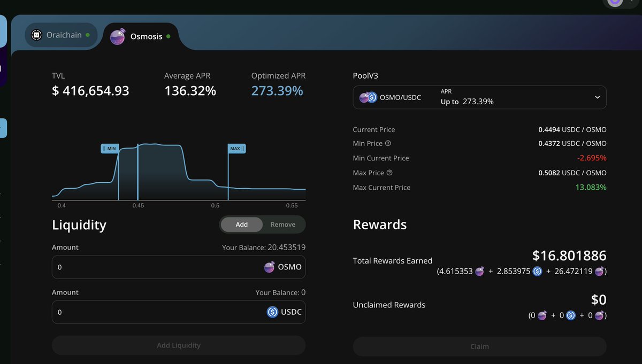The height and width of the screenshot is (364, 642).
Task: Click the OSMO amount input field
Action: tap(179, 267)
